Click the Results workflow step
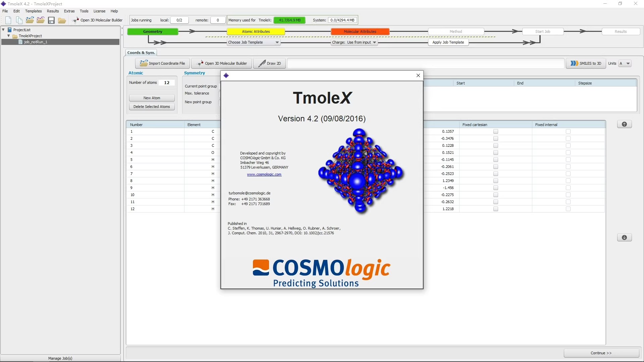This screenshot has width=644, height=362. click(621, 32)
